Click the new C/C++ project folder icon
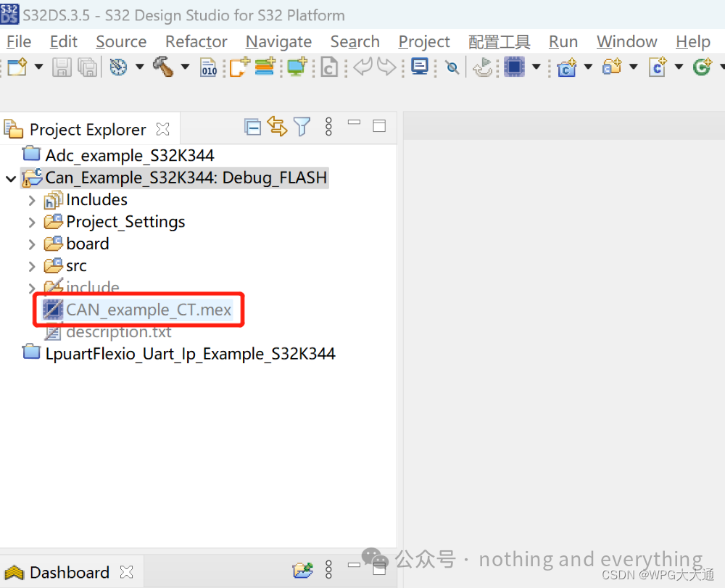The height and width of the screenshot is (588, 725). (x=567, y=67)
